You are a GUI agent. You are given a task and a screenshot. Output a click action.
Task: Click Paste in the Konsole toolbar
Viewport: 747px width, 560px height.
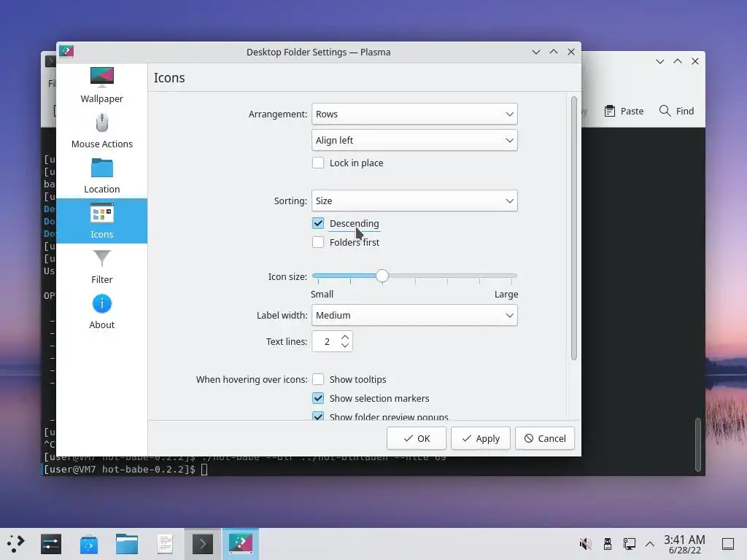(x=624, y=111)
